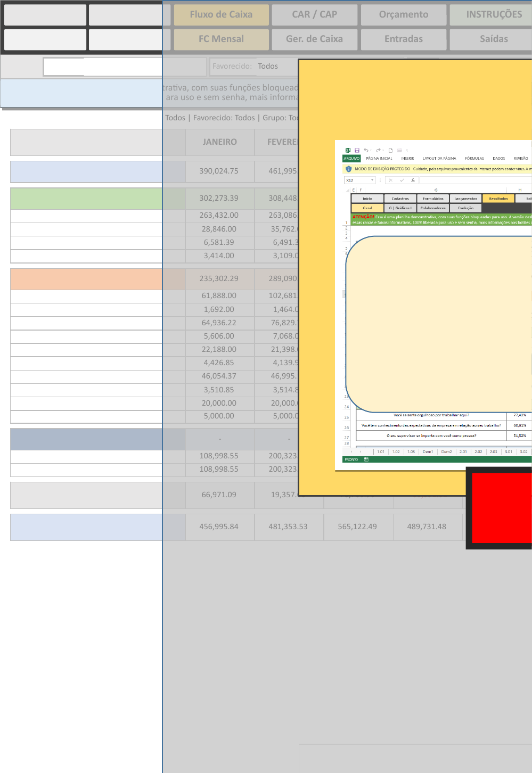The width and height of the screenshot is (532, 773).
Task: Click the red square at bottom right
Action: click(502, 508)
